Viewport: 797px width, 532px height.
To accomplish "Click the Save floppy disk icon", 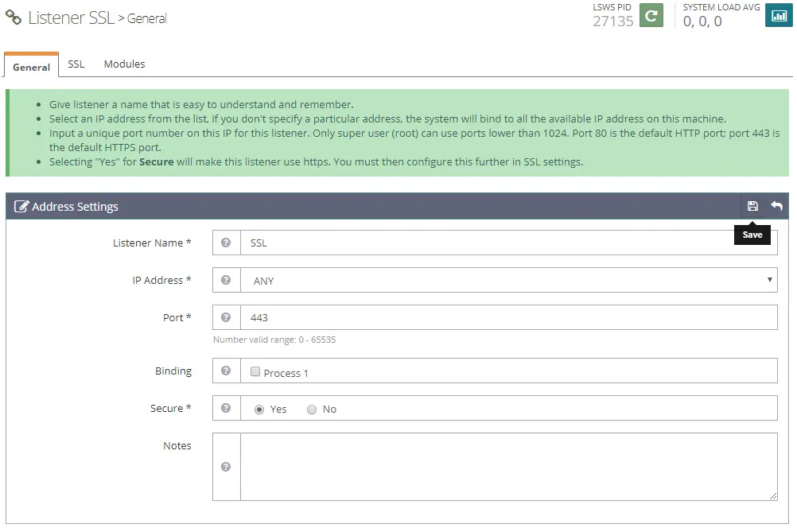I will tap(752, 206).
